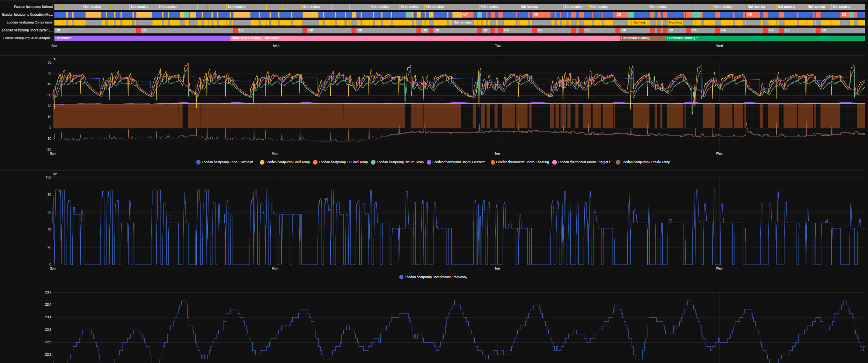This screenshot has width=868, height=363.
Task: Click the teal Return Temp legend dot
Action: point(373,162)
